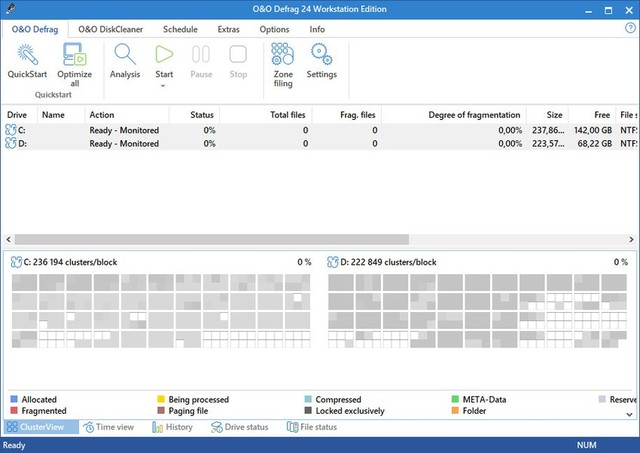This screenshot has height=453, width=640.
Task: Click the help question mark icon
Action: pyautogui.click(x=630, y=29)
